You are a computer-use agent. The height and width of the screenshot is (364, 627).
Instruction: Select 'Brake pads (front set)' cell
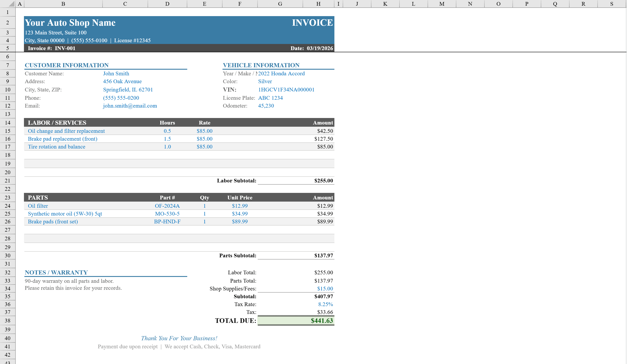53,221
